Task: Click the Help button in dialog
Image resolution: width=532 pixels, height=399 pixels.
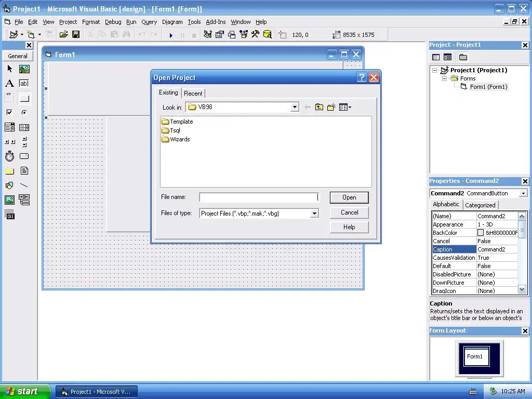Action: [x=349, y=227]
